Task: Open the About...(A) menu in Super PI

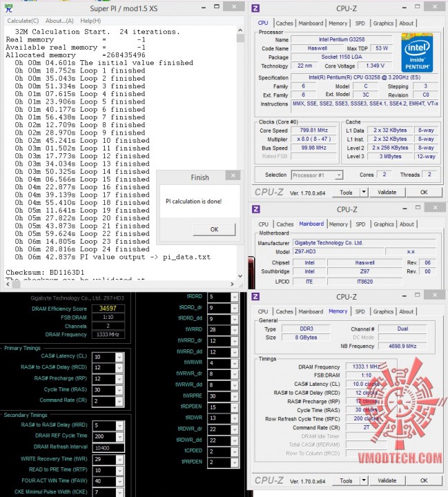Action: (x=59, y=21)
